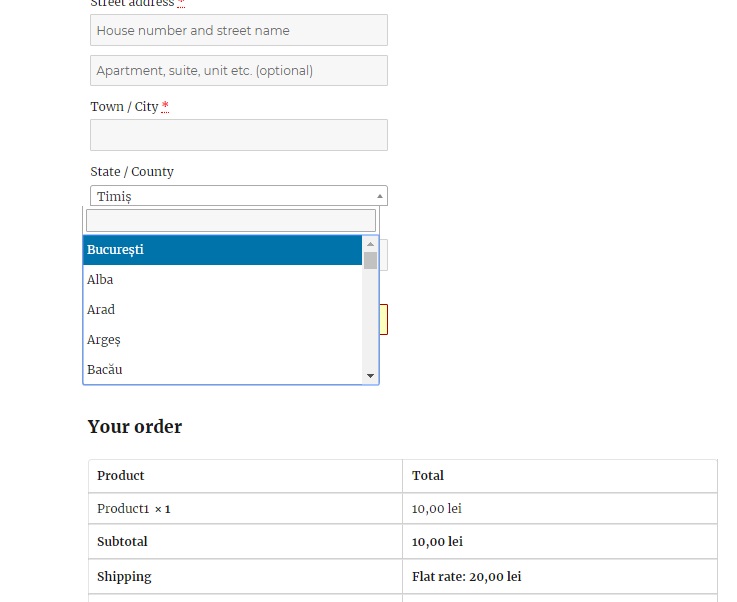Screen dimensions: 737x602
Task: Click 'Flat rate: 20,00 lei' shipping value
Action: pyautogui.click(x=467, y=577)
